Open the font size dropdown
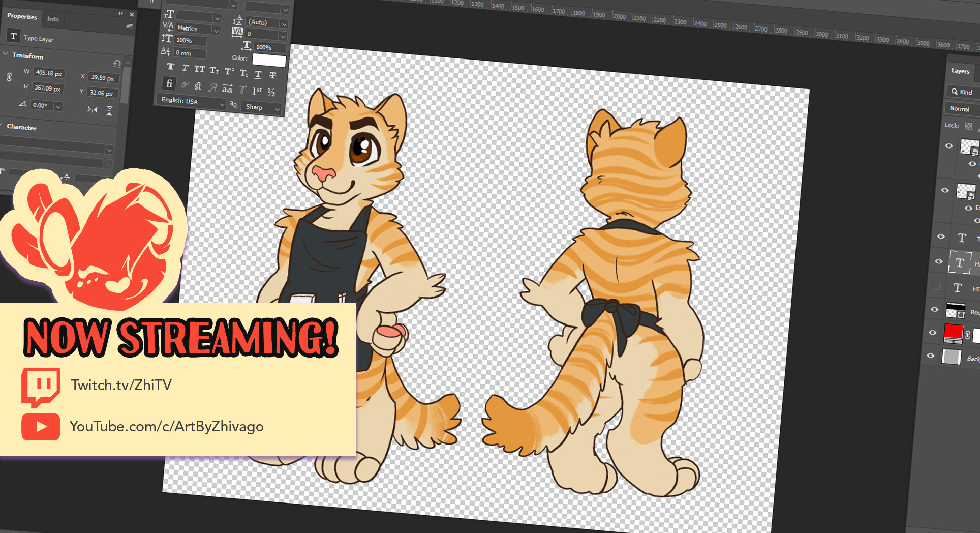The width and height of the screenshot is (980, 533). point(217,18)
